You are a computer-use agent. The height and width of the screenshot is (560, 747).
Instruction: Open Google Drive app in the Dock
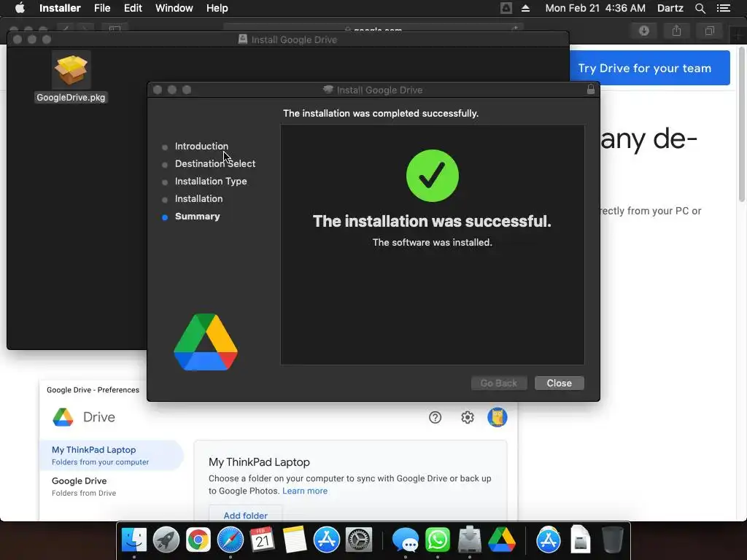point(501,540)
